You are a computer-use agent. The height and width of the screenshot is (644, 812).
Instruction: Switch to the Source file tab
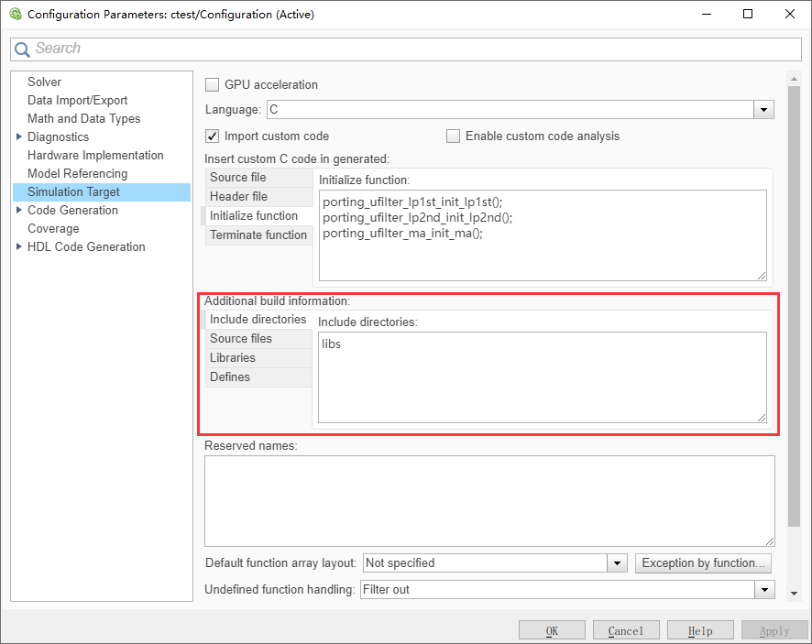pos(259,178)
